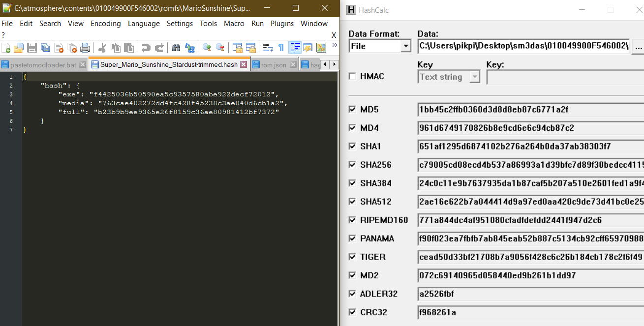
Task: Uncheck the PANAMA checkbox
Action: pos(352,238)
